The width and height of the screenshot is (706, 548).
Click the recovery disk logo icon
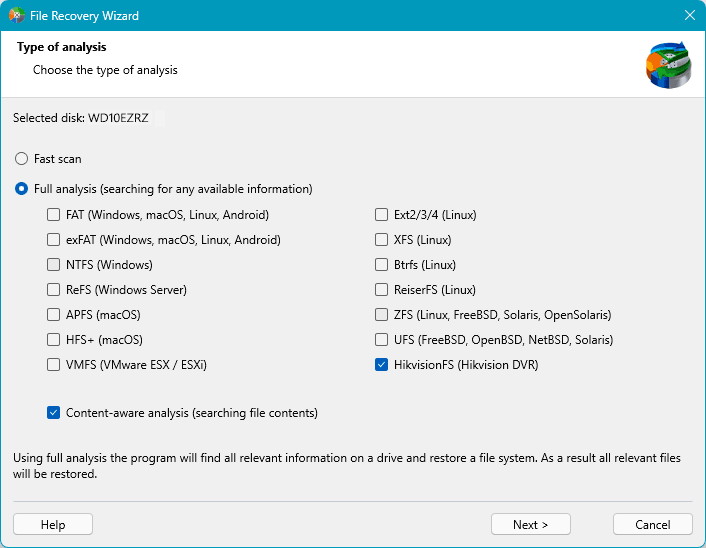coord(666,65)
